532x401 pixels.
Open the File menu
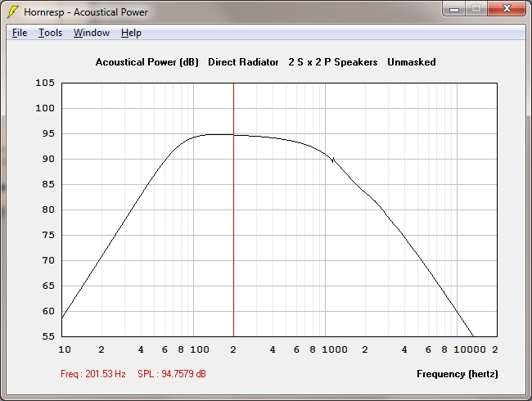[x=20, y=33]
